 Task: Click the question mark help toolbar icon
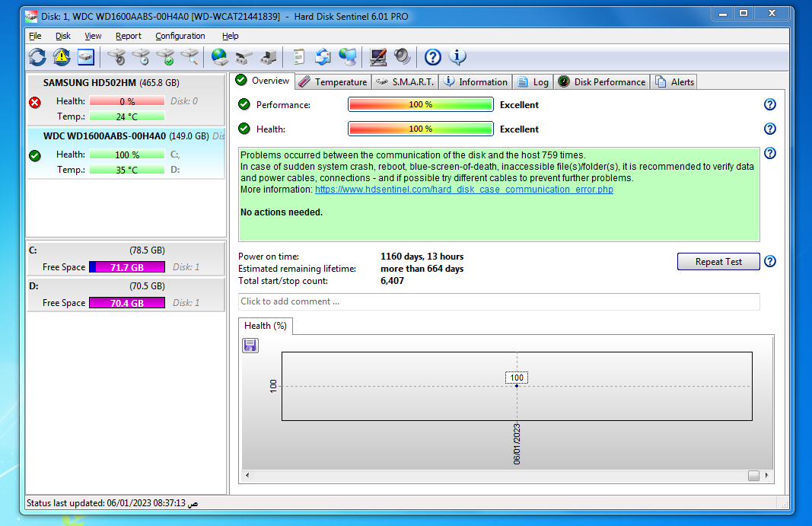coord(433,57)
